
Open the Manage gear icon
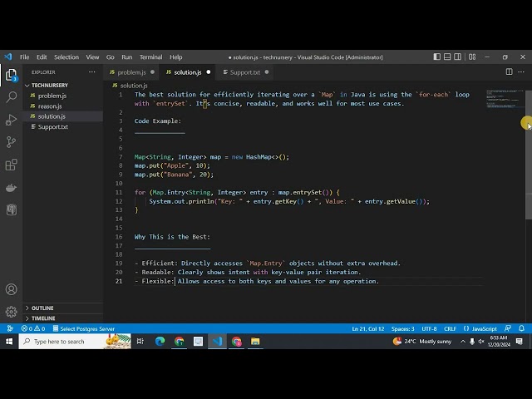pyautogui.click(x=11, y=312)
